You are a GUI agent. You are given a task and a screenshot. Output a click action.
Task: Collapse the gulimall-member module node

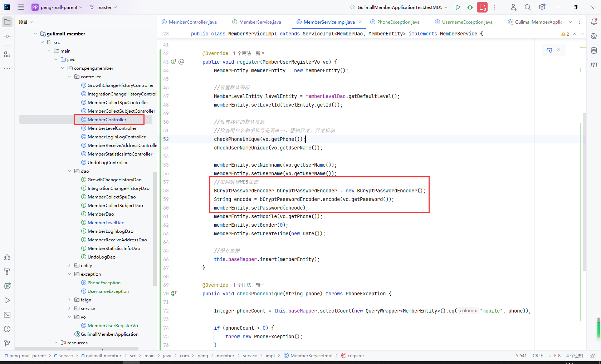35,34
